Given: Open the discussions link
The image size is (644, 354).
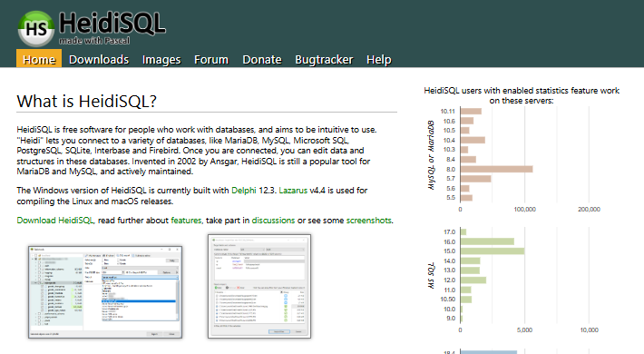Looking at the screenshot, I should [273, 221].
